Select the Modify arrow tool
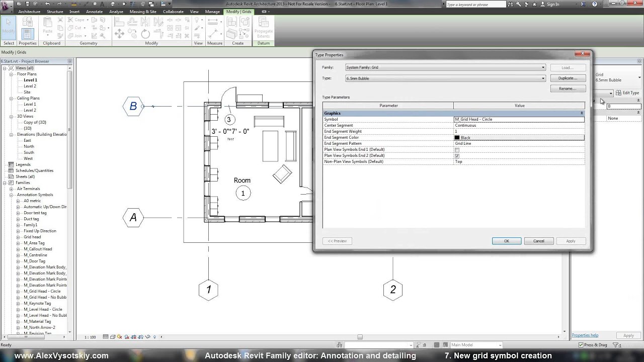 point(9,27)
